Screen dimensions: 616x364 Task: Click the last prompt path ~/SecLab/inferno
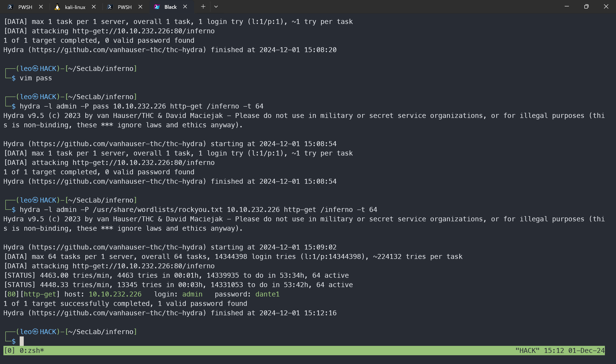pos(101,332)
